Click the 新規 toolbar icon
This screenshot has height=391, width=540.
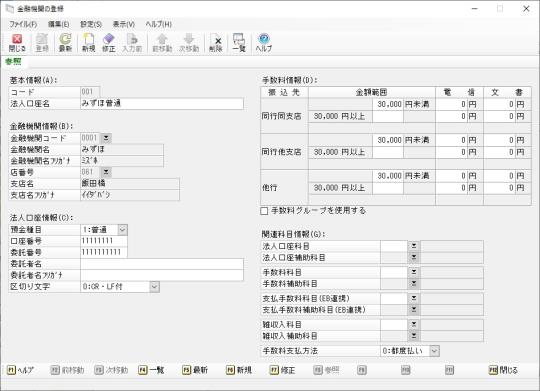(x=89, y=43)
